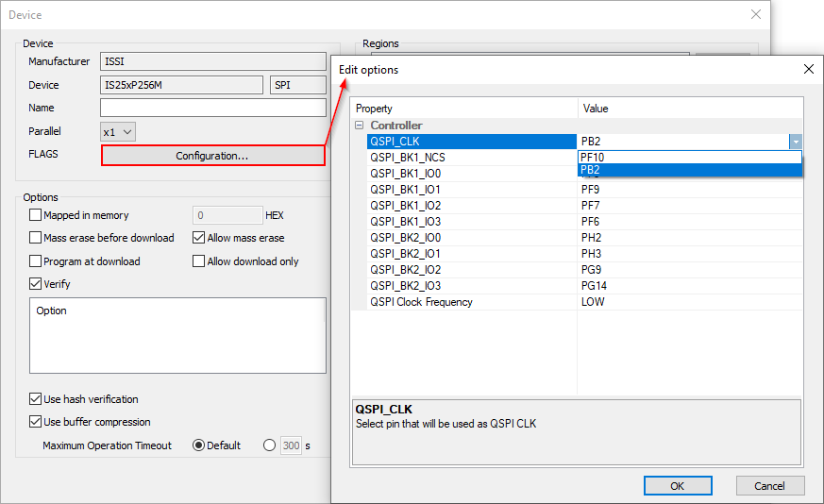
Task: Cancel the Edit options dialog
Action: point(769,485)
